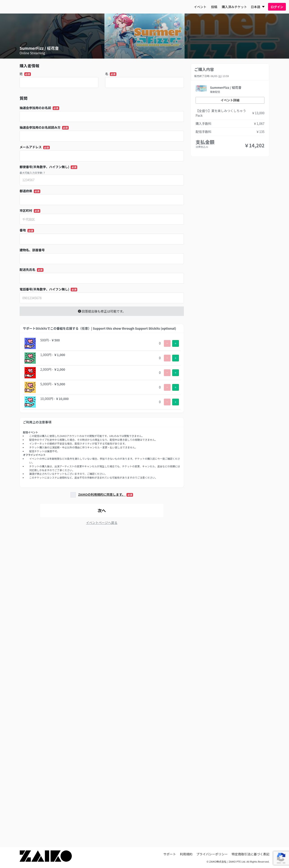Click the ¥14,202 total amount
Image resolution: width=289 pixels, height=868 pixels.
click(254, 146)
